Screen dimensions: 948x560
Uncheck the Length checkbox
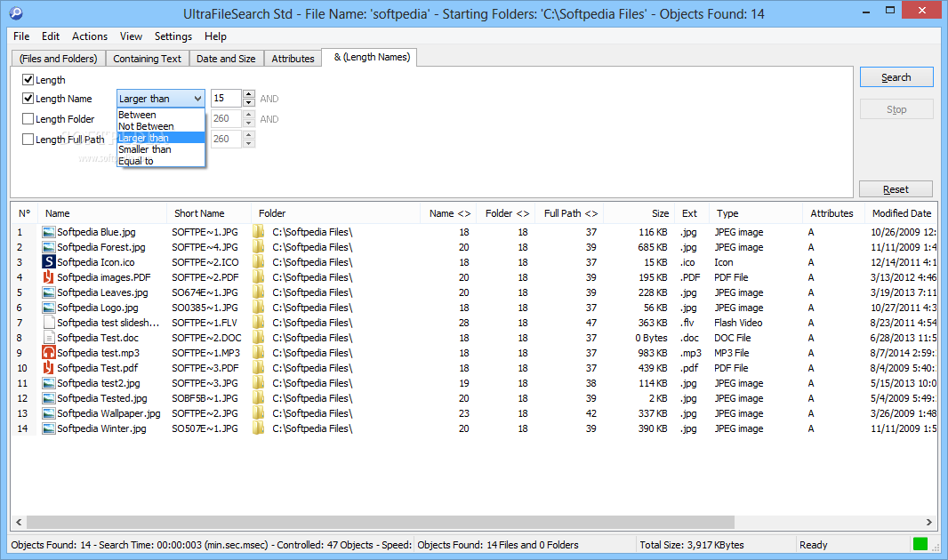(28, 79)
